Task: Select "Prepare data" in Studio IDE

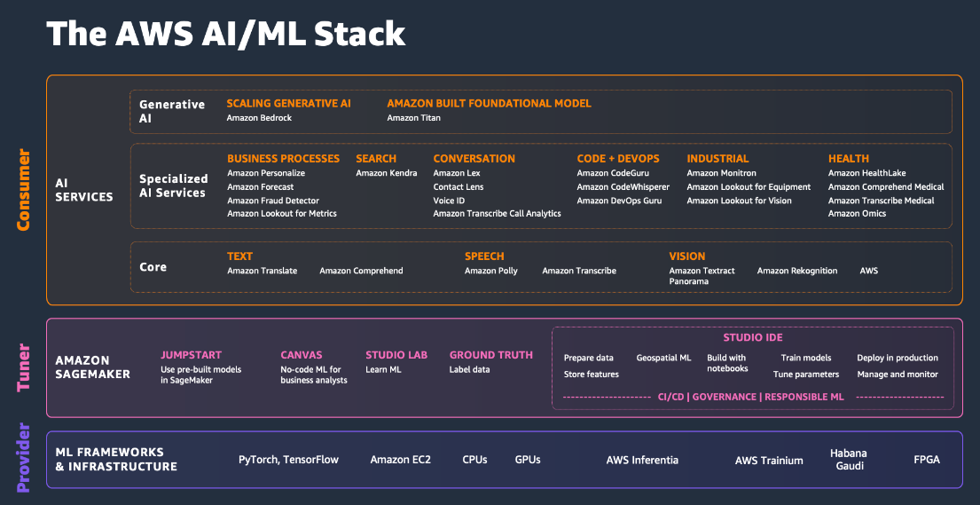Action: pyautogui.click(x=589, y=358)
